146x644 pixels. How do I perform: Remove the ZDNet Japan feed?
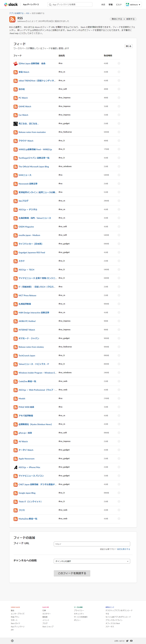tap(119, 63)
